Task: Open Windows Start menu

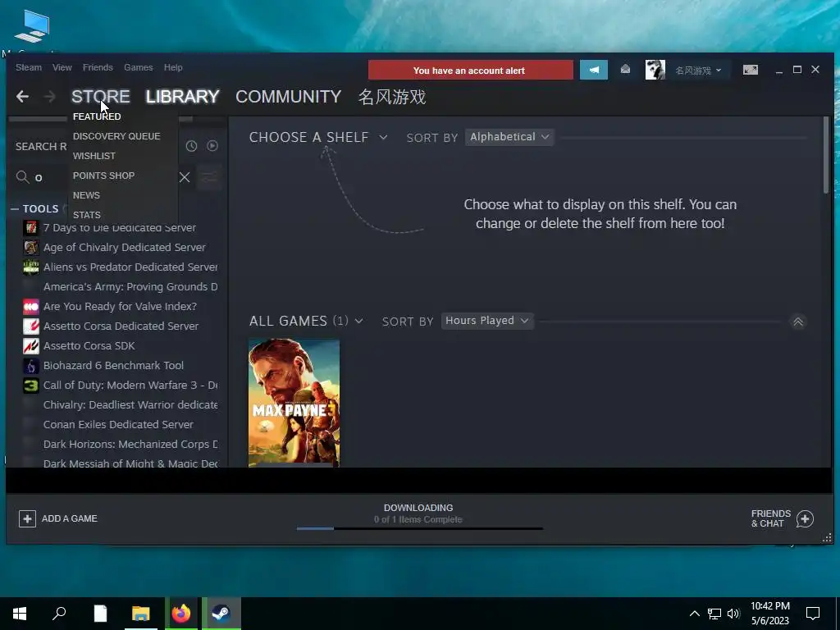Action: pyautogui.click(x=20, y=614)
